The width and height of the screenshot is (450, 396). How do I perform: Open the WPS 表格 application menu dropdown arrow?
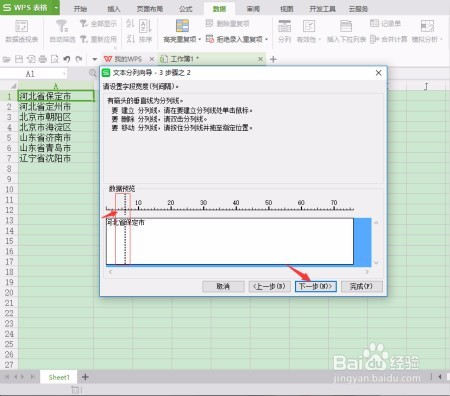click(x=56, y=7)
